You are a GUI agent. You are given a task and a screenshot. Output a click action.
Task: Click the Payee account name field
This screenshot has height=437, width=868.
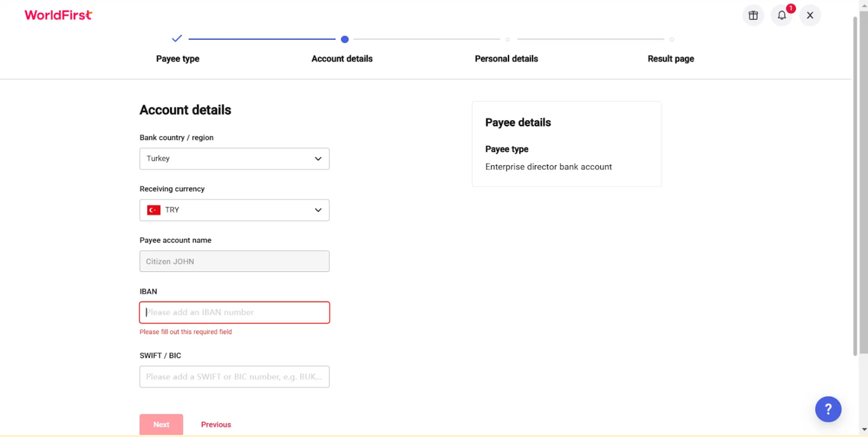[x=235, y=261]
